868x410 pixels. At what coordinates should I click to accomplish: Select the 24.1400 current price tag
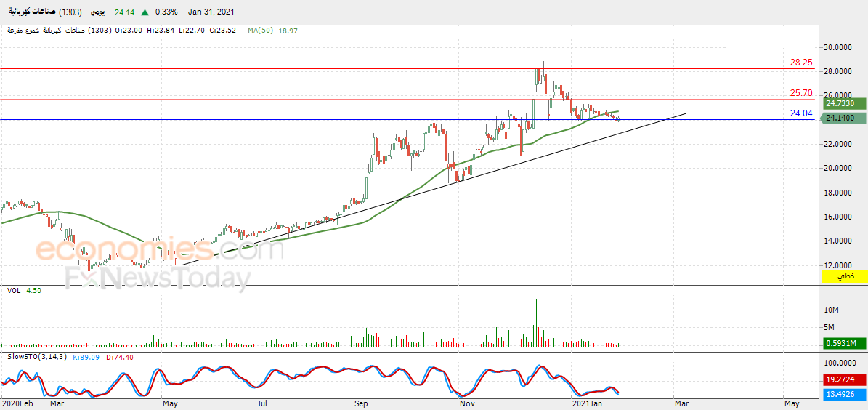tap(839, 118)
